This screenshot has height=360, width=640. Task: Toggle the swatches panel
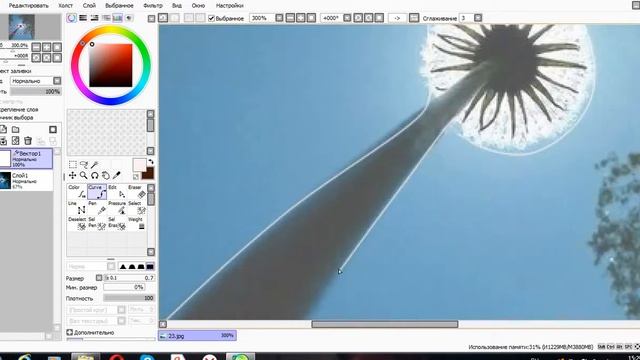tap(117, 18)
